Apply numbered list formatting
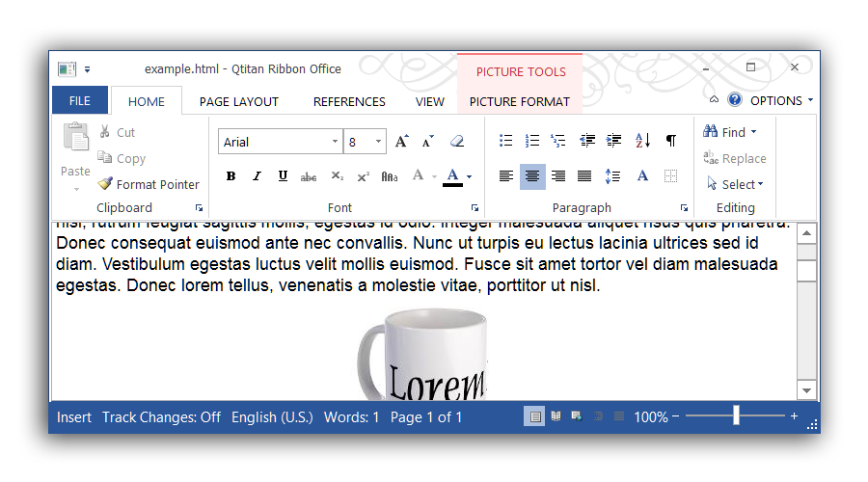This screenshot has height=482, width=868. coord(532,141)
